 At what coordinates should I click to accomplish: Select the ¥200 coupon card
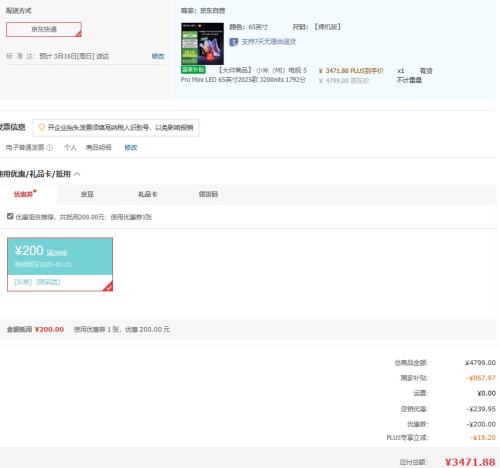[60, 264]
